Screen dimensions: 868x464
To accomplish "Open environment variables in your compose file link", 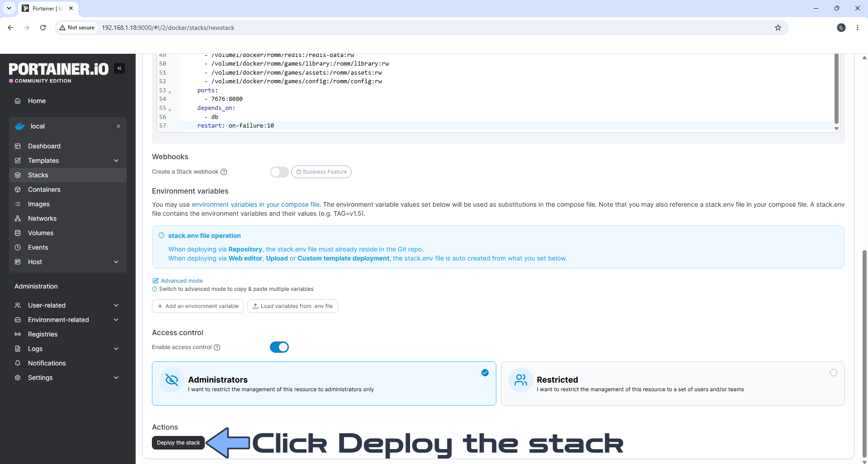I will (x=255, y=204).
